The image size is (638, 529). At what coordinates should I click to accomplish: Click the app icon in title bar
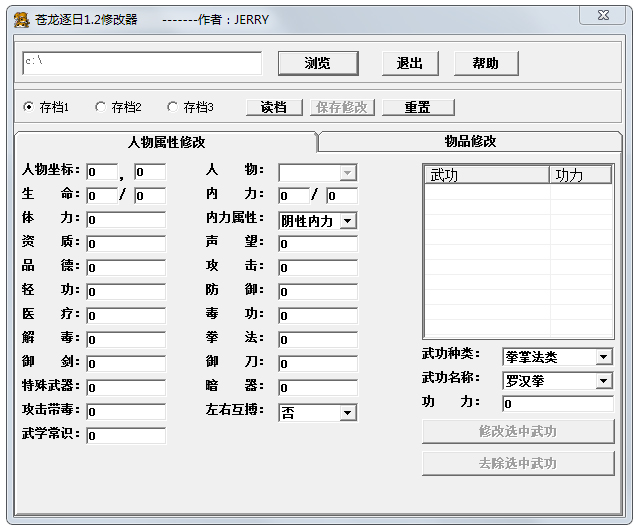point(21,19)
